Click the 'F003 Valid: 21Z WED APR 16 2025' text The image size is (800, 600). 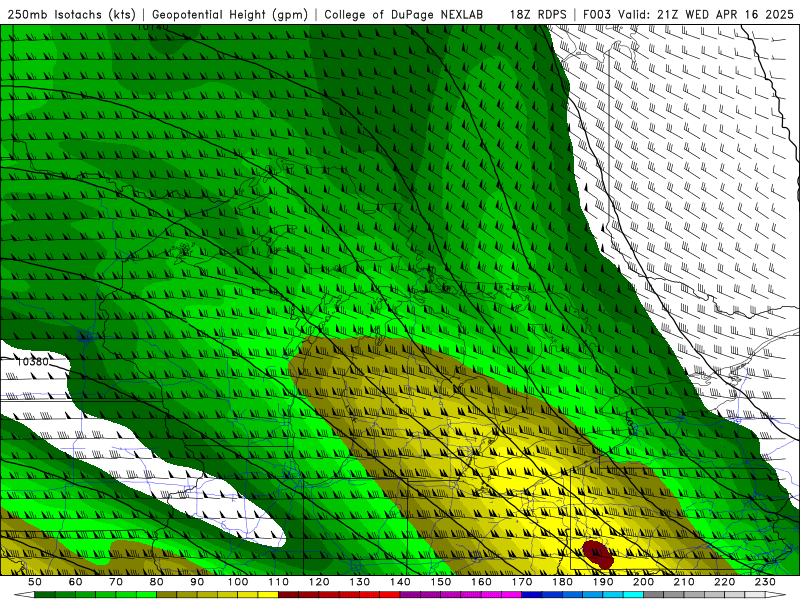point(688,14)
